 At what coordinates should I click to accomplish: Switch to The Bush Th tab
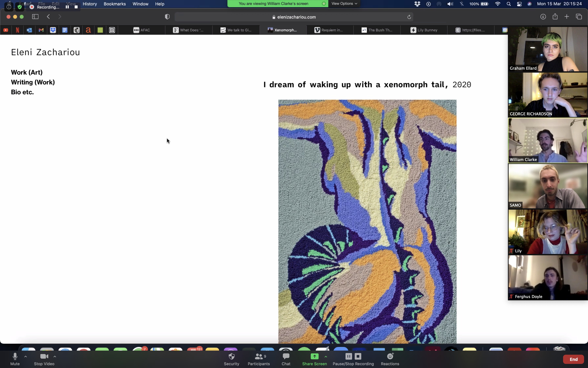(377, 30)
